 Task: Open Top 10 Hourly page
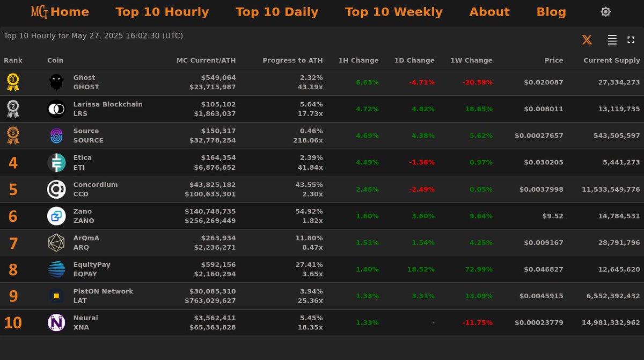point(162,12)
